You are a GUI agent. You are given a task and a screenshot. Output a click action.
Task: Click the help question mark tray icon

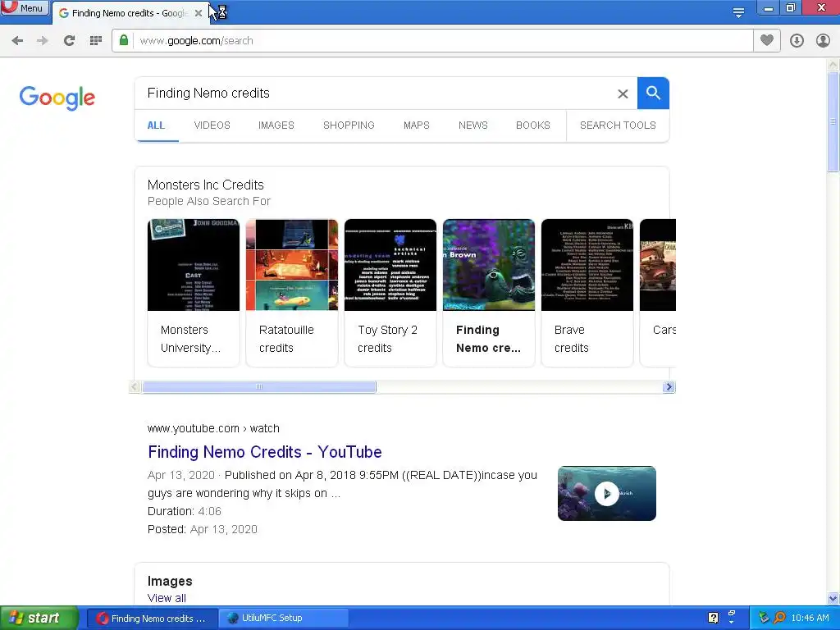(x=713, y=619)
